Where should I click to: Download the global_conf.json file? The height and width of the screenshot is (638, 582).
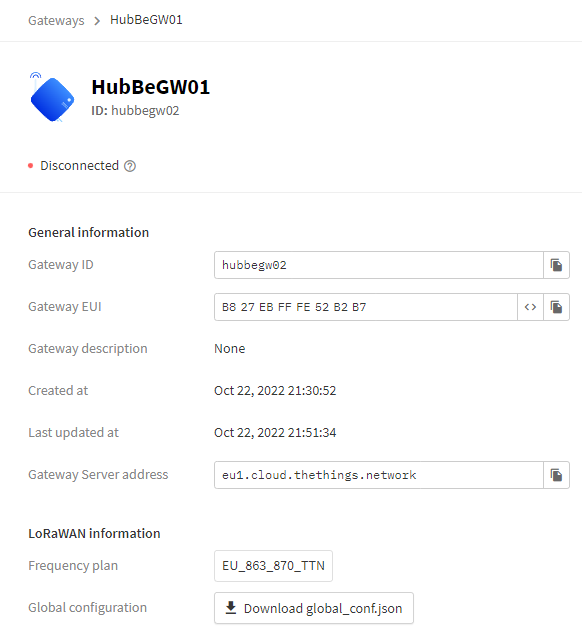[x=314, y=608]
